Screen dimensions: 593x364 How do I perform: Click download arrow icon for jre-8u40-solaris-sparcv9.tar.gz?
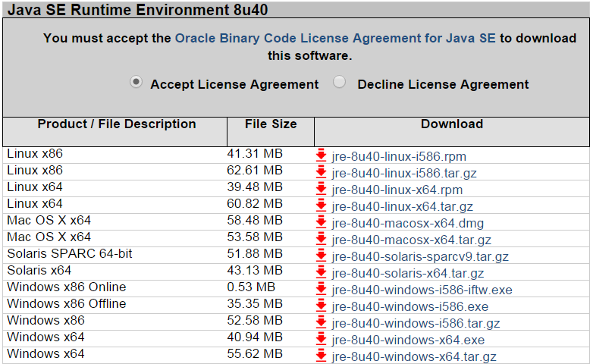pyautogui.click(x=321, y=256)
